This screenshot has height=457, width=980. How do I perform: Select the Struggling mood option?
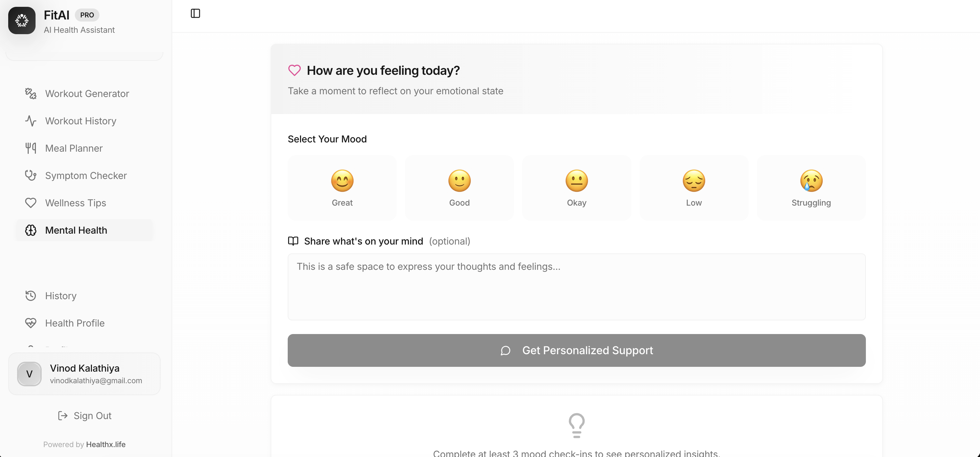point(811,188)
